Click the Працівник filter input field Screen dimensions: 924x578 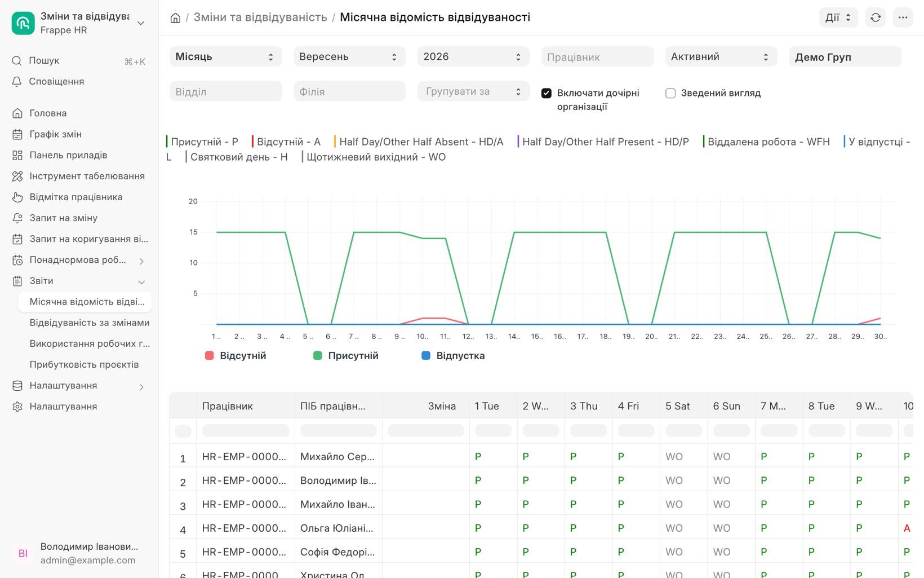tap(597, 57)
